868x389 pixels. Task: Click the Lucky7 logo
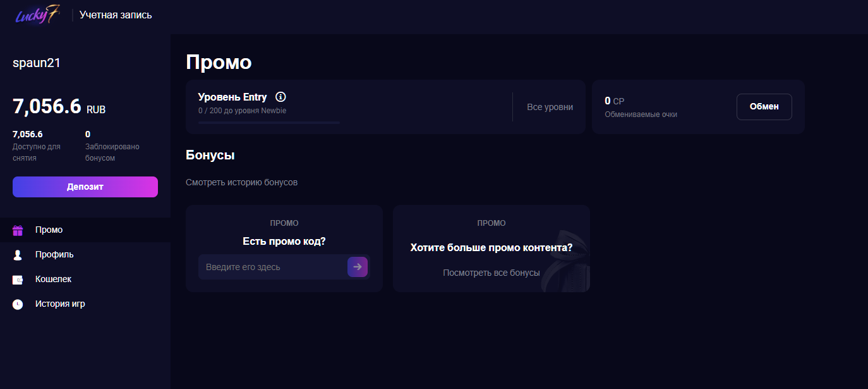[x=37, y=15]
